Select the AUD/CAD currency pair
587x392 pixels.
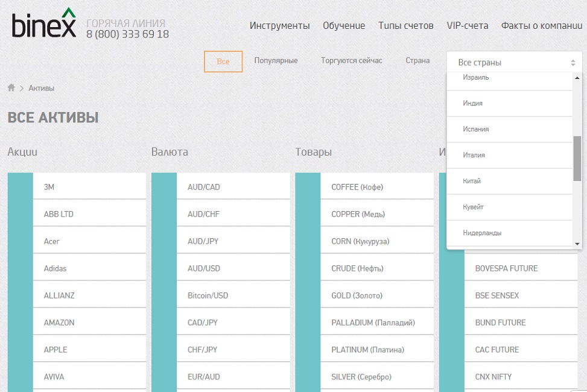point(233,186)
